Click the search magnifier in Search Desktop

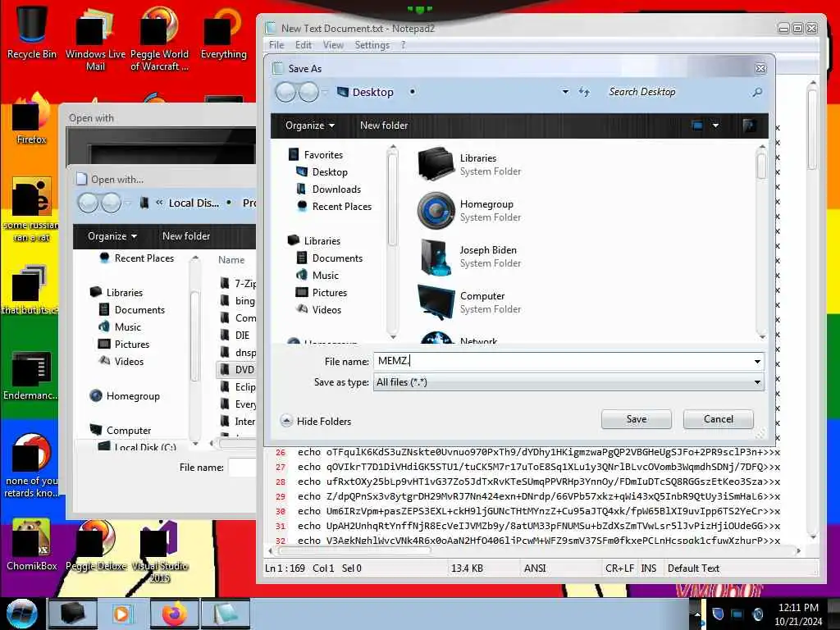[x=757, y=92]
